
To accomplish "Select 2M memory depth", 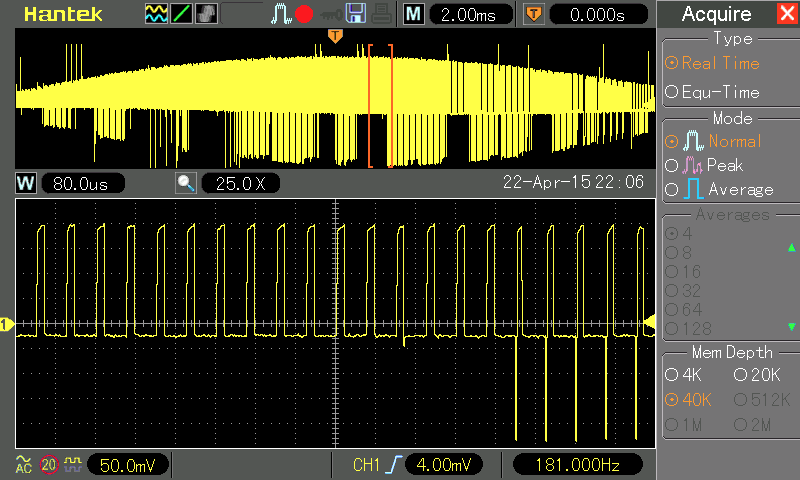I will [753, 424].
